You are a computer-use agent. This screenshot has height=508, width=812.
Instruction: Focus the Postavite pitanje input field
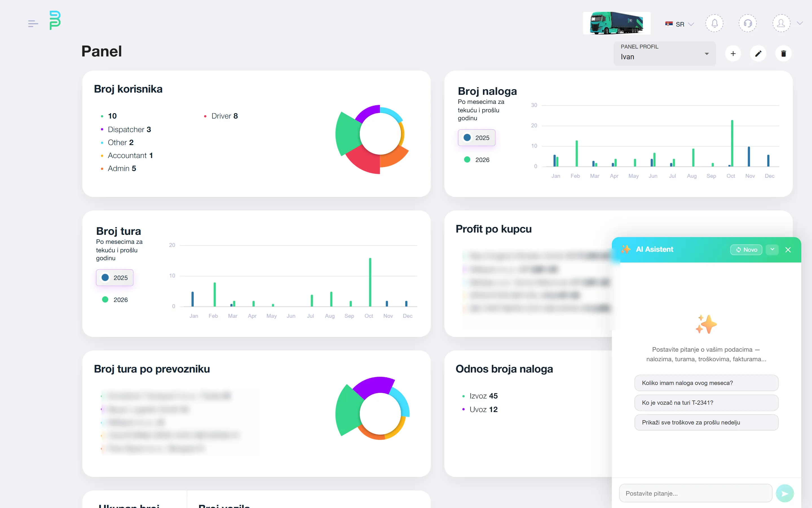[x=696, y=493]
